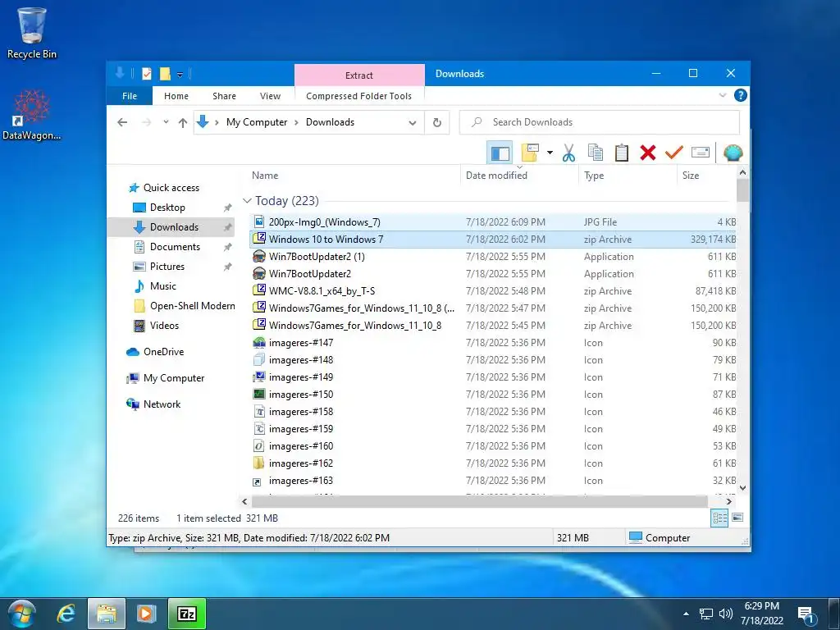Viewport: 840px width, 630px height.
Task: Click the red X Delete icon
Action: tap(648, 153)
